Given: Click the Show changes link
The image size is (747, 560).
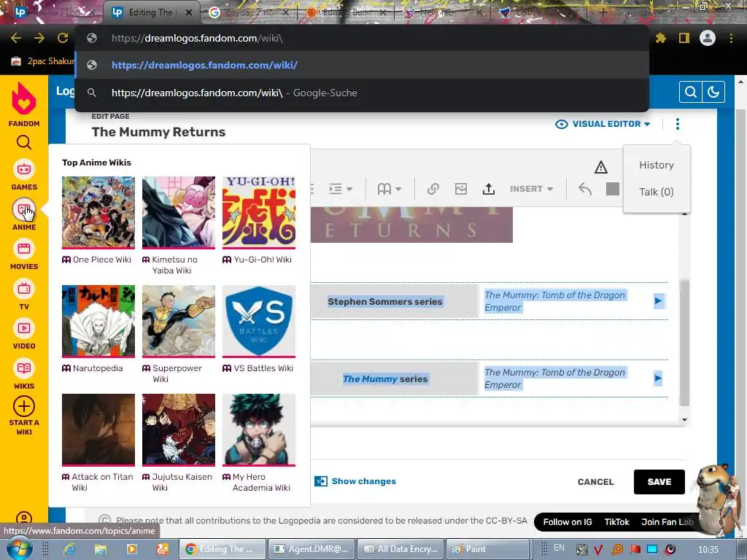Looking at the screenshot, I should [364, 481].
